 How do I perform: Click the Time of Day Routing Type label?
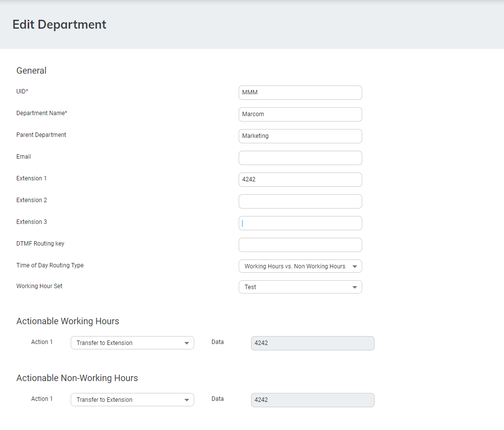coord(50,265)
